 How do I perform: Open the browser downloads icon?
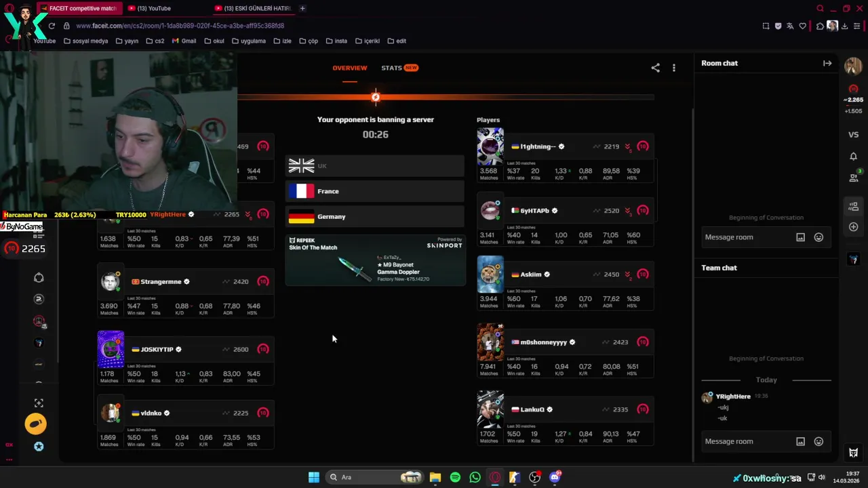pos(844,26)
